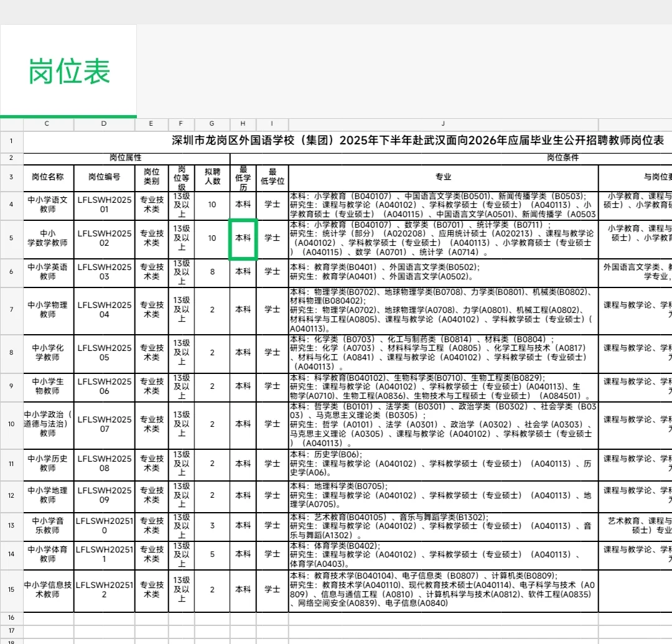Select column D header
Screen dimensions: 672x644
[104, 124]
